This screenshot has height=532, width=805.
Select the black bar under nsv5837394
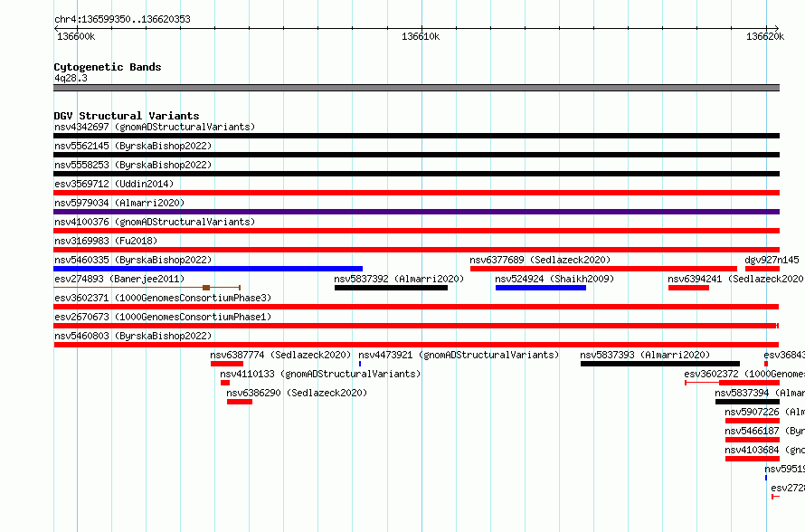747,402
